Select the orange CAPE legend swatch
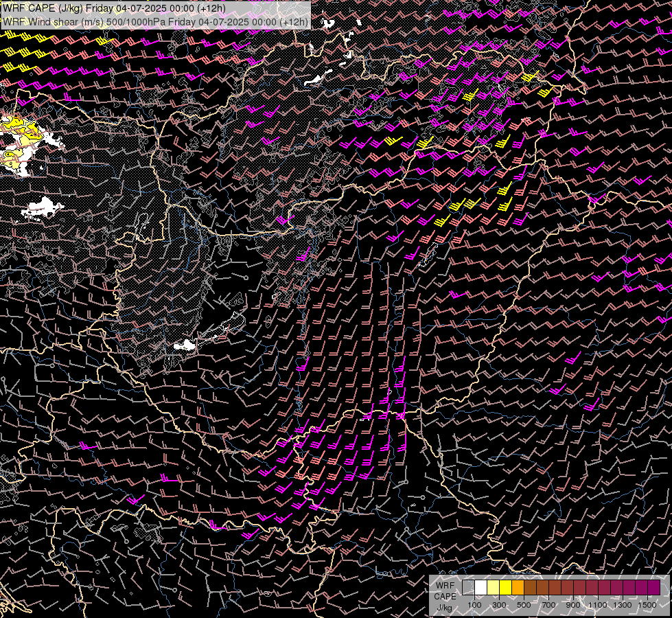The image size is (672, 618). click(x=518, y=587)
